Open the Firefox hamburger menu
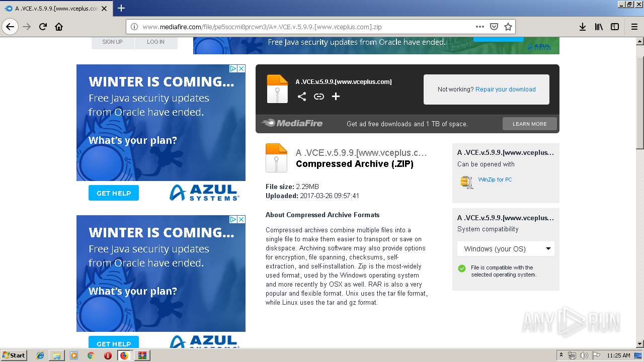 tap(634, 27)
